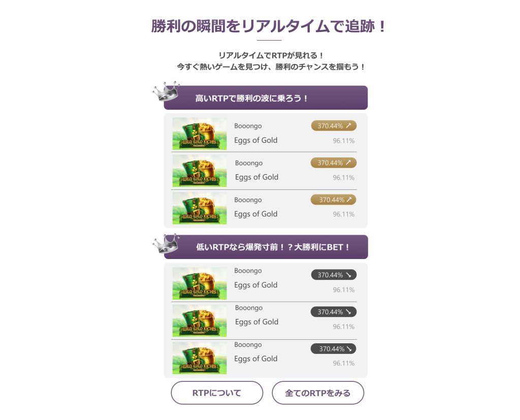Open the last game thumbnail in low RTP list

point(200,358)
